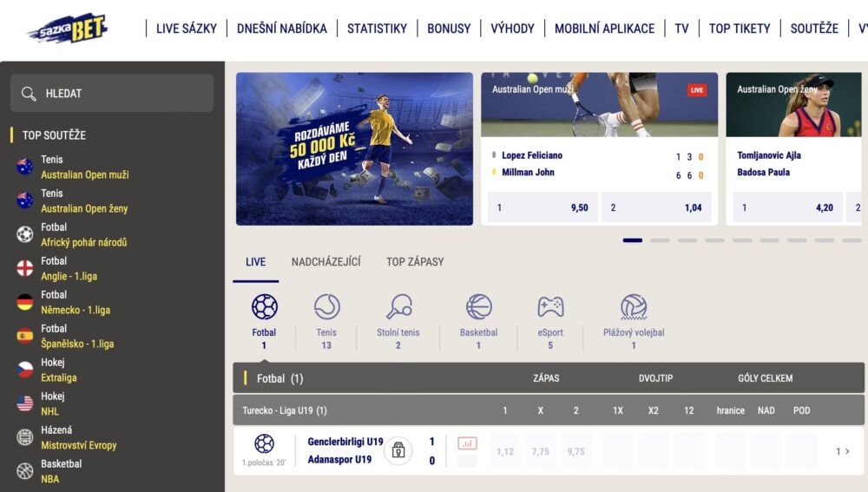Image resolution: width=868 pixels, height=492 pixels.
Task: Select the second carousel page indicator
Action: pyautogui.click(x=660, y=240)
